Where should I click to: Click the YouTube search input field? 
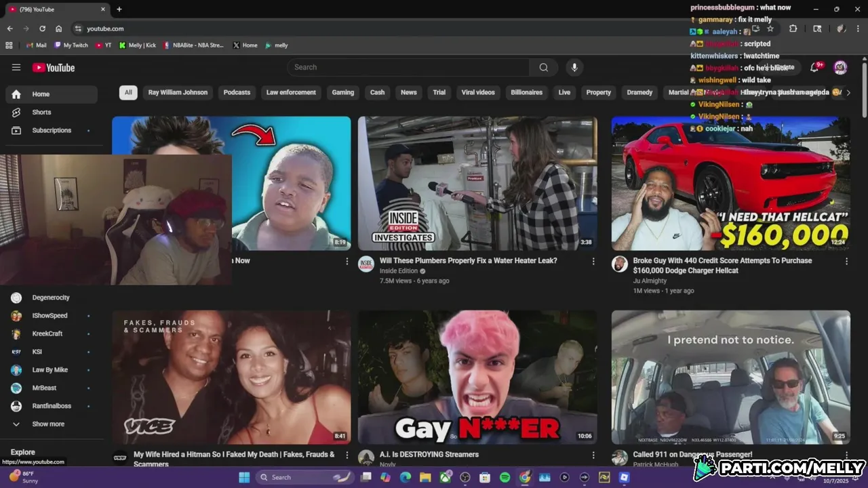[x=408, y=67]
